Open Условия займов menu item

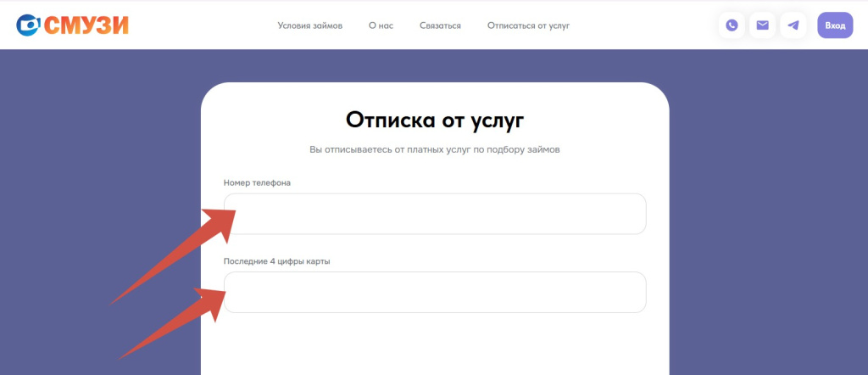click(x=310, y=25)
